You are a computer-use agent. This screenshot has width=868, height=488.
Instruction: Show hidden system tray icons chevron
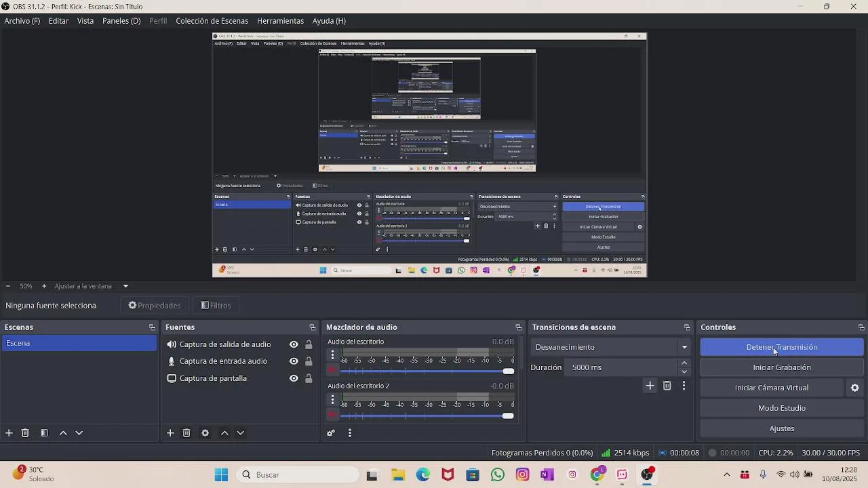(x=727, y=474)
